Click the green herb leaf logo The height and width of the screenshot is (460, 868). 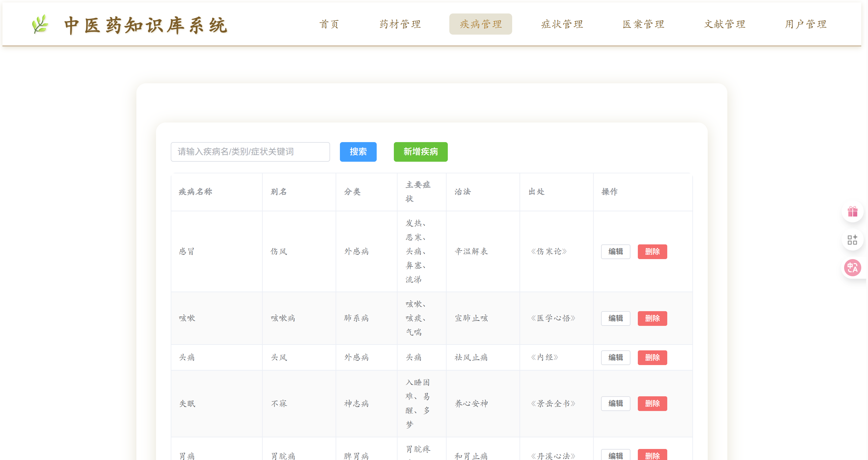(40, 24)
